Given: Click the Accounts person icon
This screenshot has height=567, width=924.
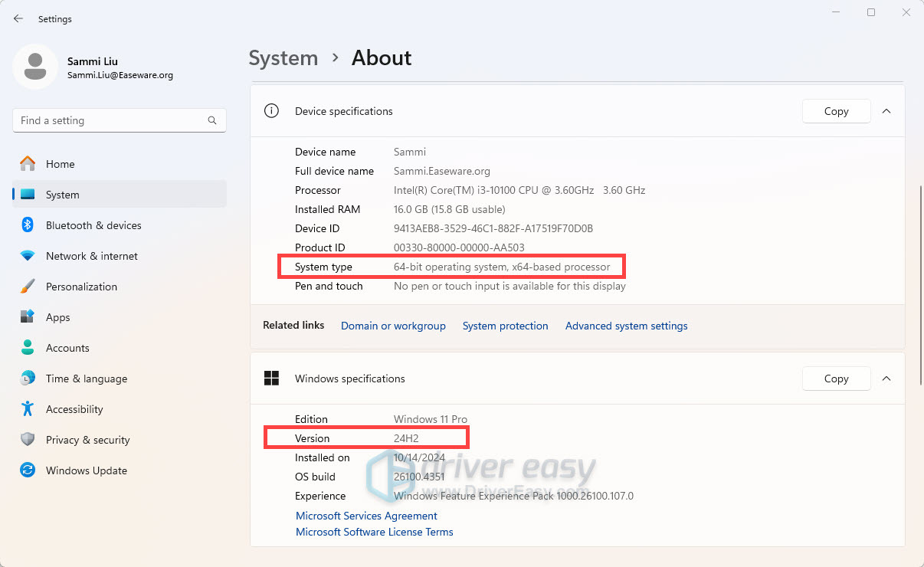Looking at the screenshot, I should click(28, 348).
